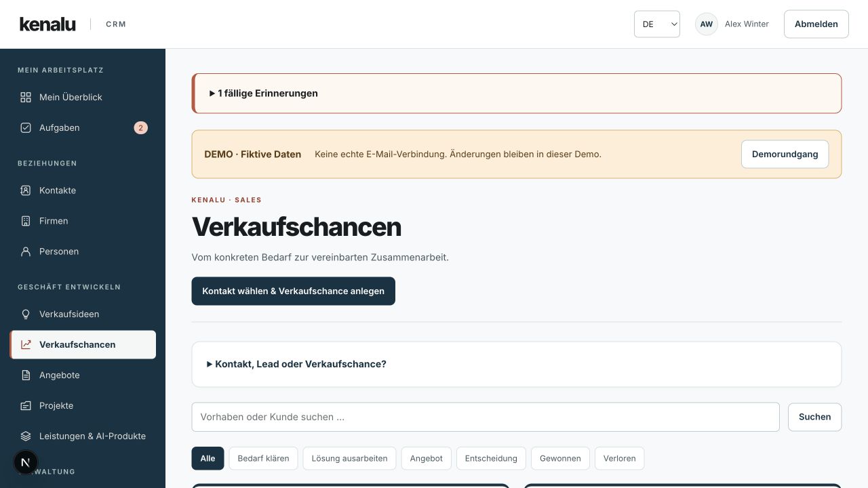
Task: Go to Aufgaben in sidebar
Action: click(x=83, y=127)
